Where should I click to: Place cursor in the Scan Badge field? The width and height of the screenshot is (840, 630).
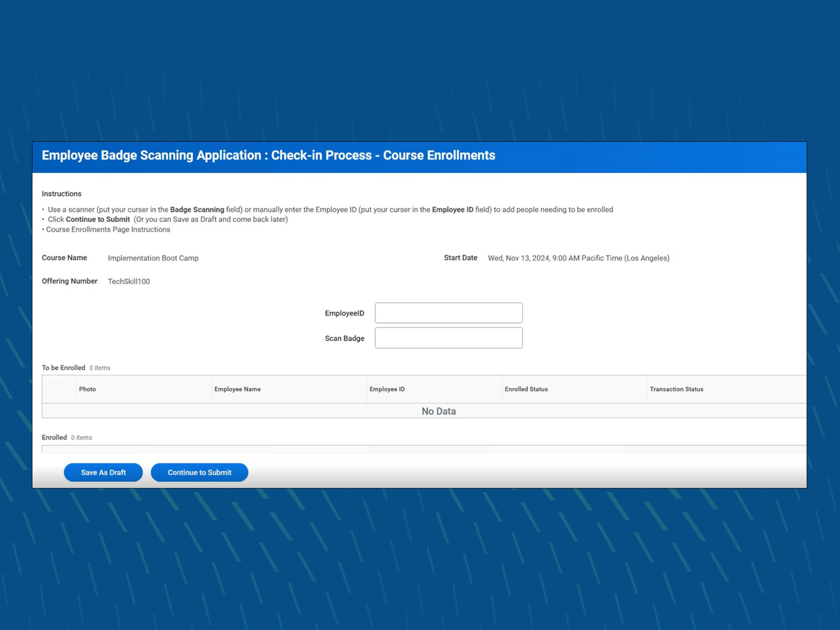[447, 338]
